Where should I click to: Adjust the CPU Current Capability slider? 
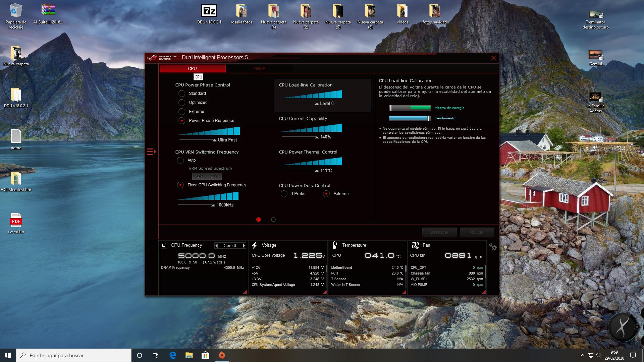pyautogui.click(x=317, y=137)
